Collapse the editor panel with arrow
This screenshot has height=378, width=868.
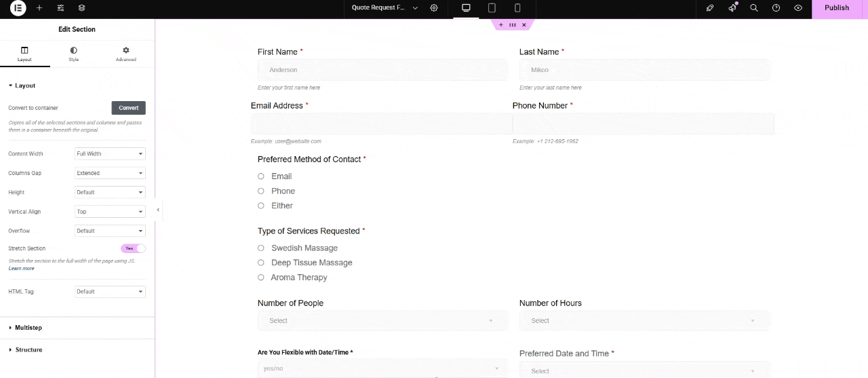tap(158, 210)
